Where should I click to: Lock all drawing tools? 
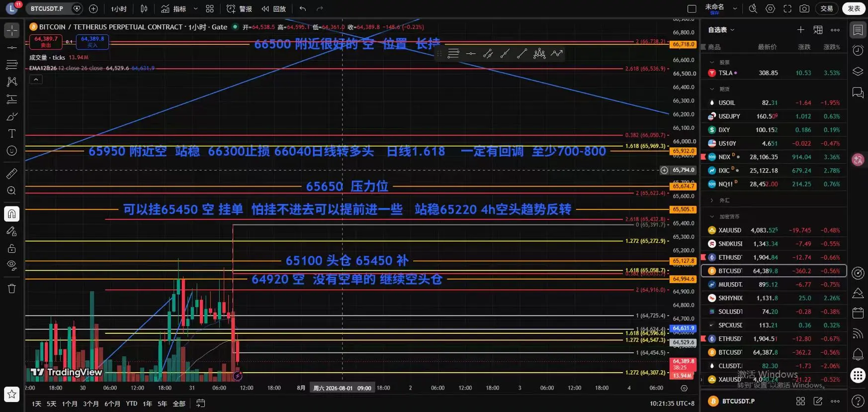[x=12, y=248]
